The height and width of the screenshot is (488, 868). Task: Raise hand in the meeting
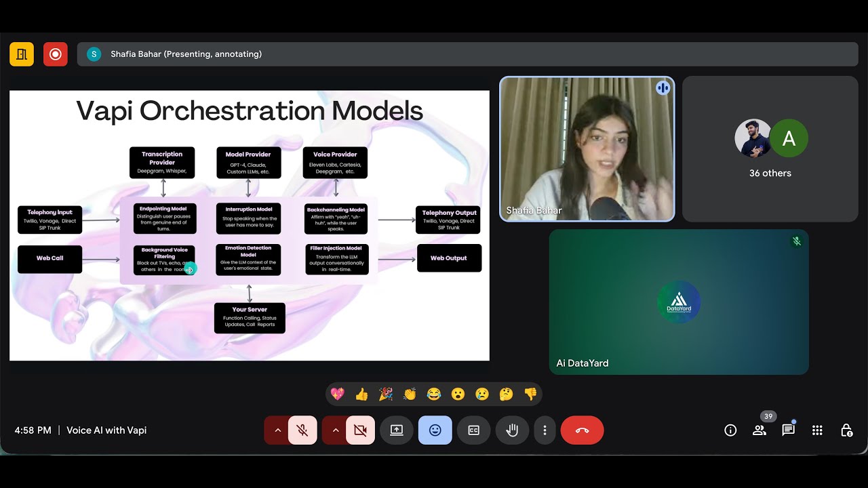click(512, 430)
